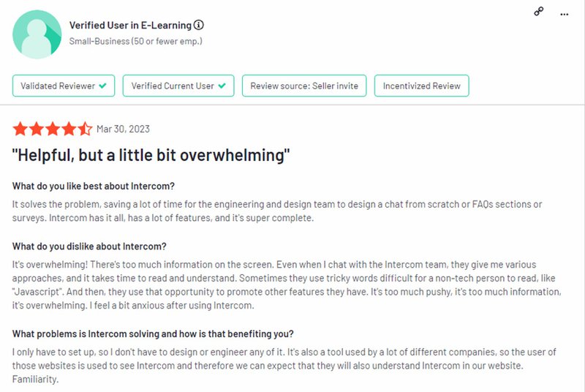Click What do you dislike about Intercom heading
The width and height of the screenshot is (585, 392).
(x=89, y=246)
